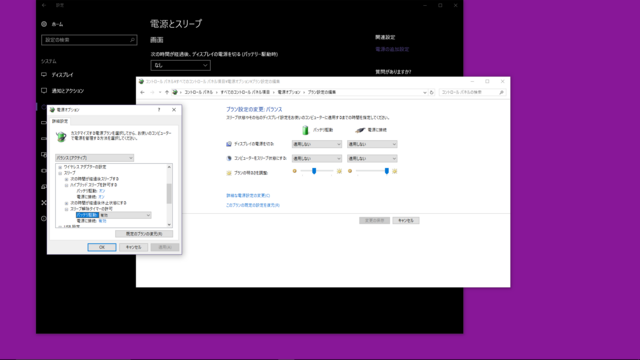
Task: Click このプランの既定の設定を復元 link
Action: pyautogui.click(x=253, y=205)
